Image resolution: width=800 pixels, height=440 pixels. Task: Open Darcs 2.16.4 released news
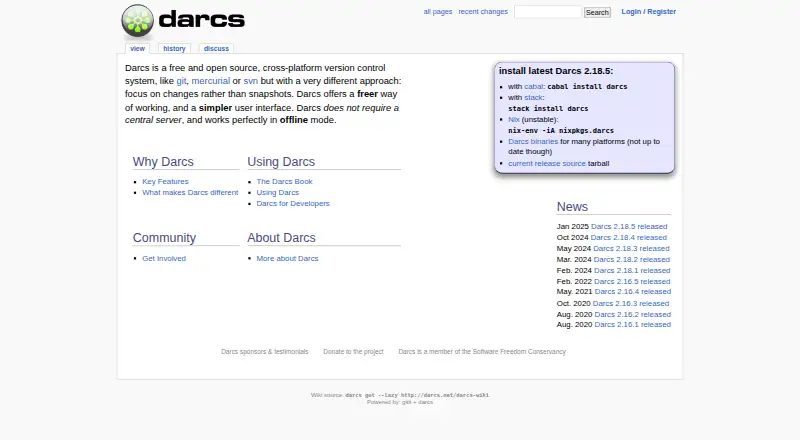point(633,292)
